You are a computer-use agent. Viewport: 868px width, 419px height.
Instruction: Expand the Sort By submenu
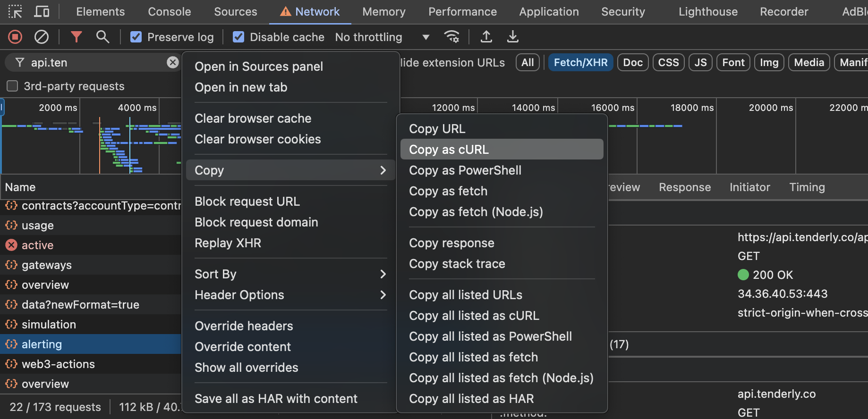[290, 274]
